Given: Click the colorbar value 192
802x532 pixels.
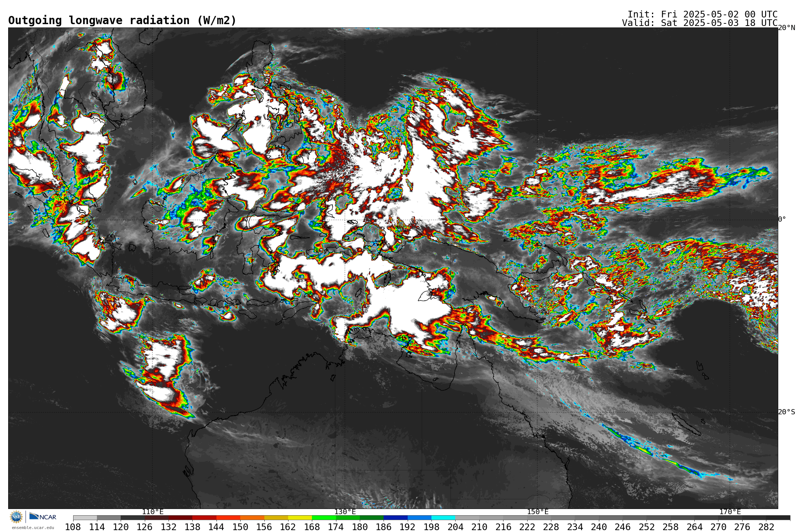Looking at the screenshot, I should point(407,527).
